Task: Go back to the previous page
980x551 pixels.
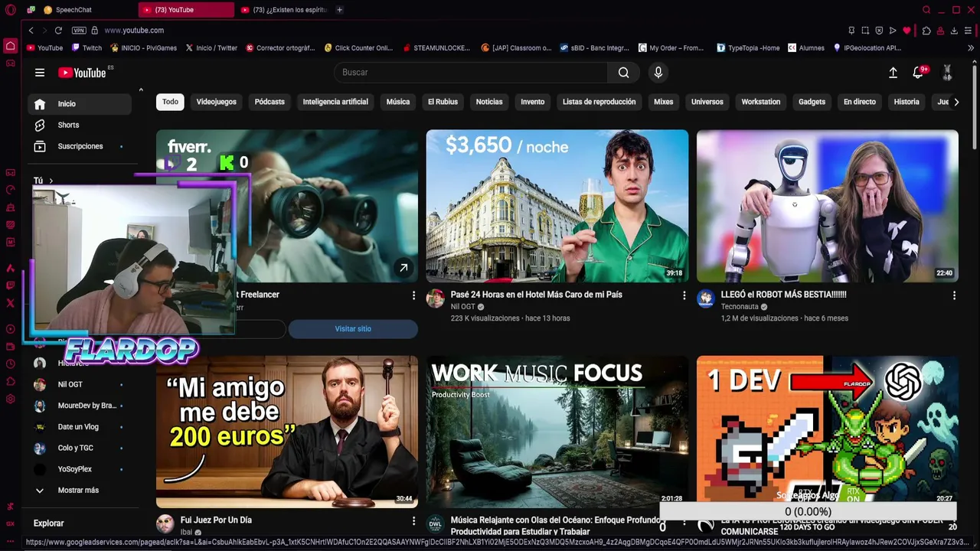Action: (31, 31)
